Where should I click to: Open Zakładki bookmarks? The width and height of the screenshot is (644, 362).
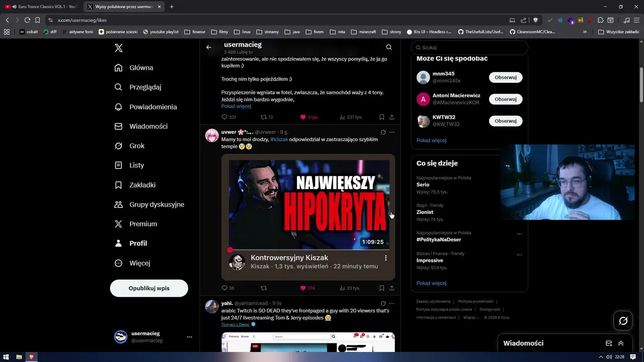(x=135, y=185)
